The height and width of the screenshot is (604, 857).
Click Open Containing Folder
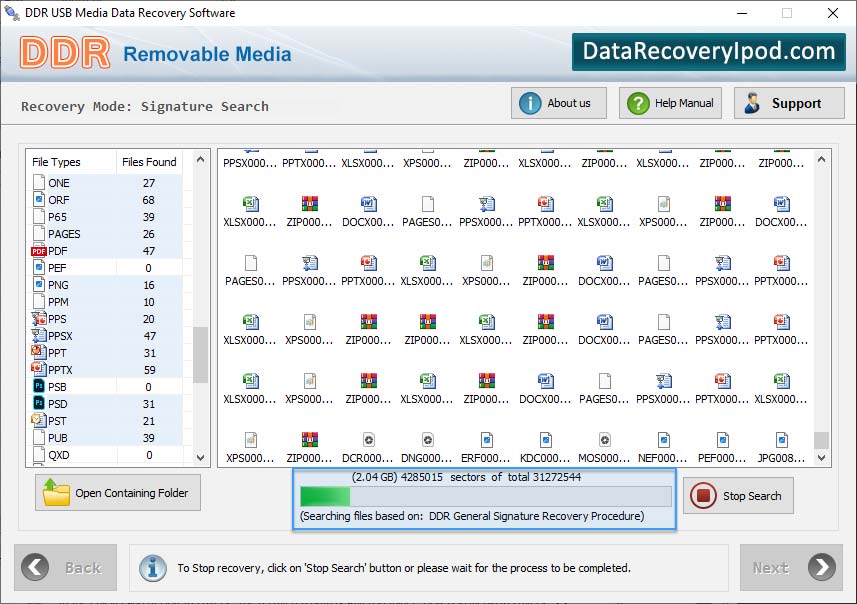pos(118,492)
